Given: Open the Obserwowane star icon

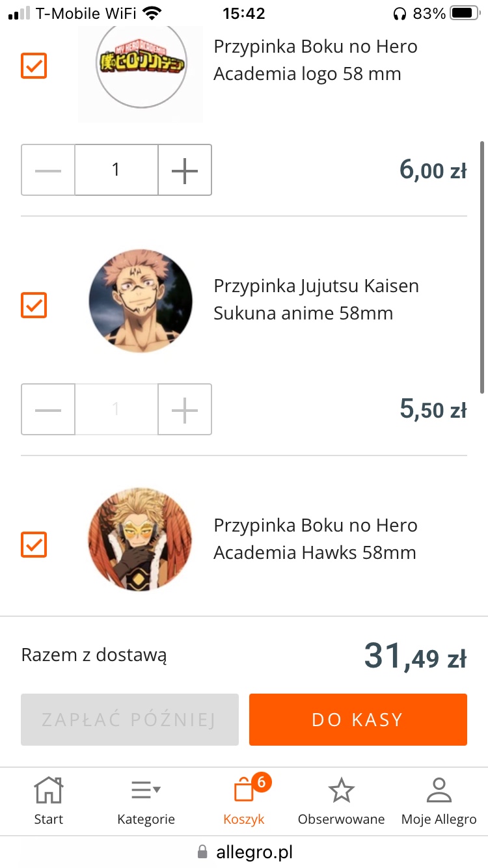Looking at the screenshot, I should [x=341, y=791].
